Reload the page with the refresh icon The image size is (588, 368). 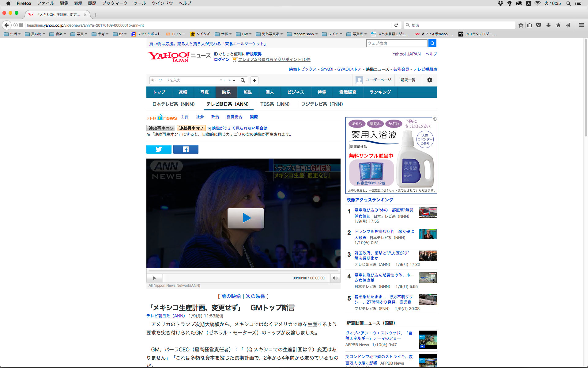(396, 25)
